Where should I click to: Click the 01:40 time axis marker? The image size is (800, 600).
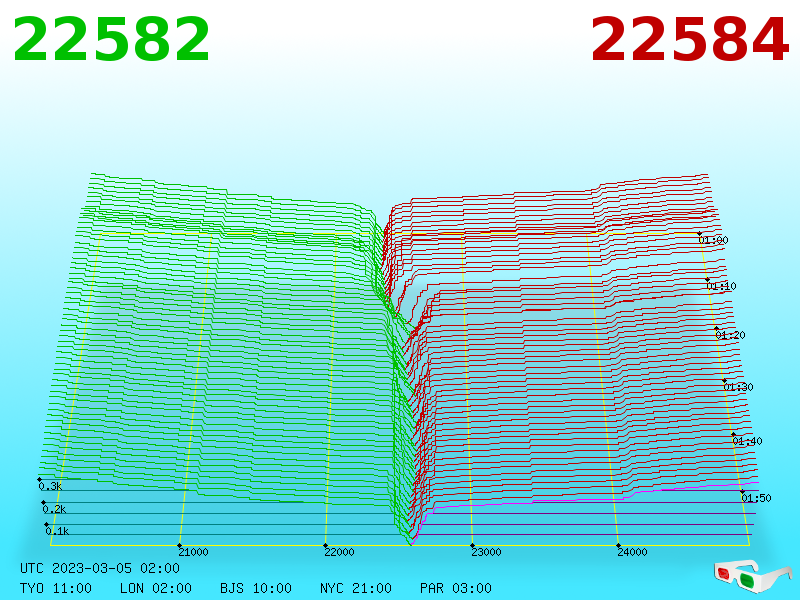click(747, 441)
